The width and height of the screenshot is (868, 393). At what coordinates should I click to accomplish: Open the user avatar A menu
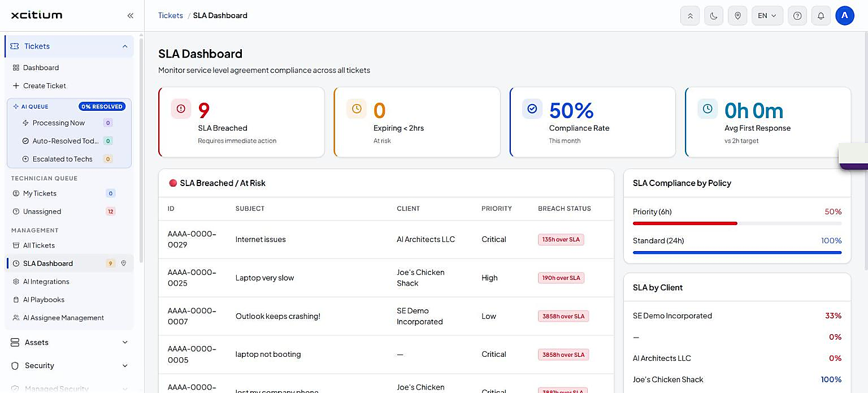[845, 16]
